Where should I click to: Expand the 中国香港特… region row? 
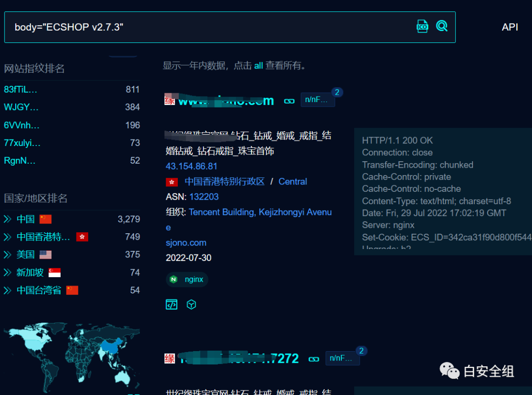tap(7, 237)
